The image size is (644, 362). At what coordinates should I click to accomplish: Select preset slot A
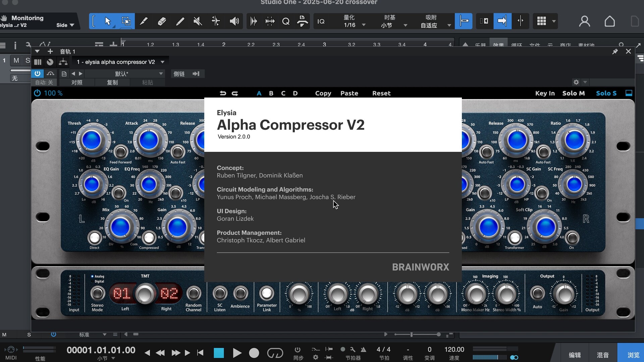coord(259,93)
